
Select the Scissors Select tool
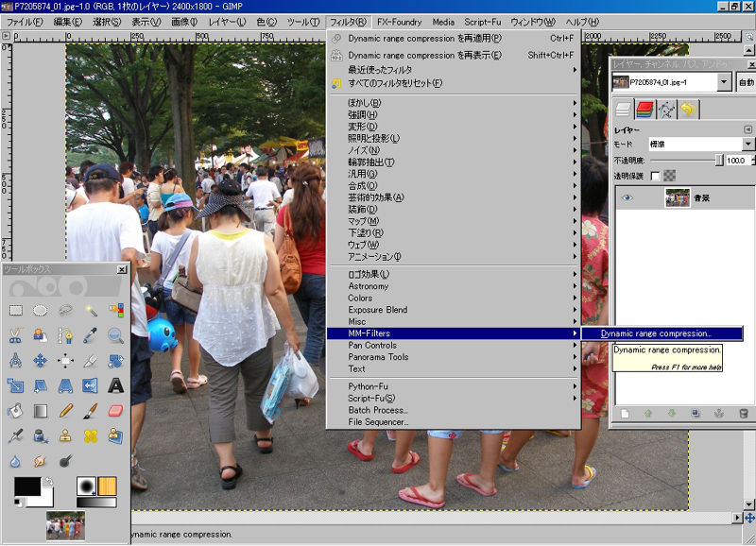16,335
